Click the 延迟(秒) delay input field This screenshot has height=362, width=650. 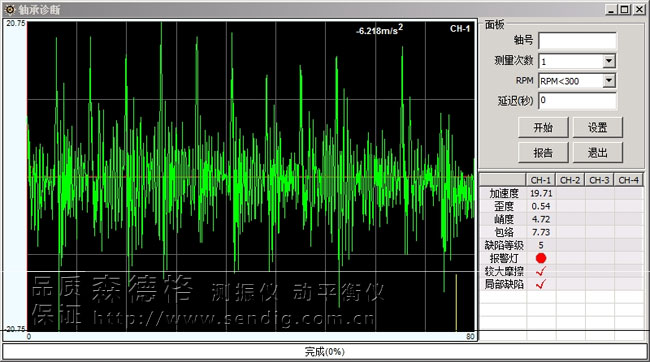click(x=577, y=101)
